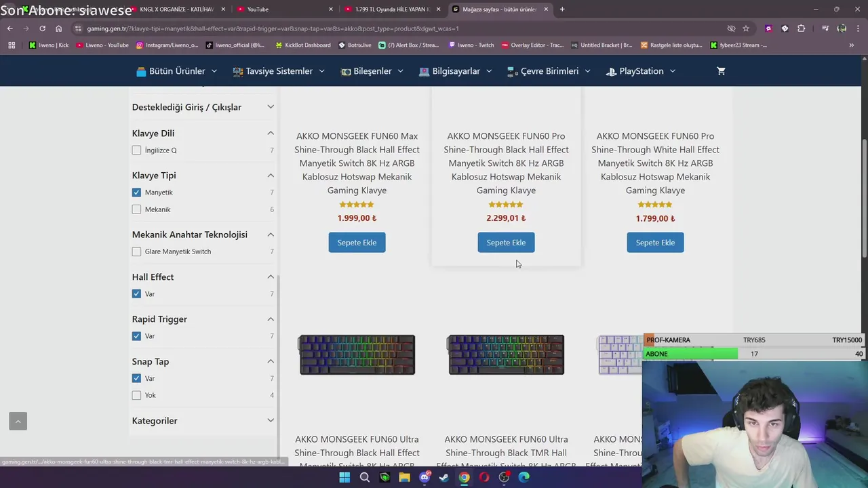Collapse the Klavye Dili filter section
Screen dimensions: 868x488
click(x=271, y=133)
